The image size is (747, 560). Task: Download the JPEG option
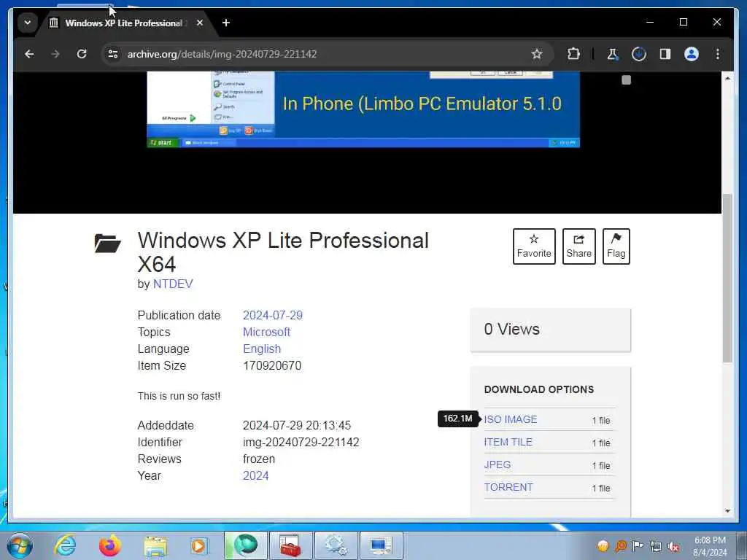pos(497,464)
